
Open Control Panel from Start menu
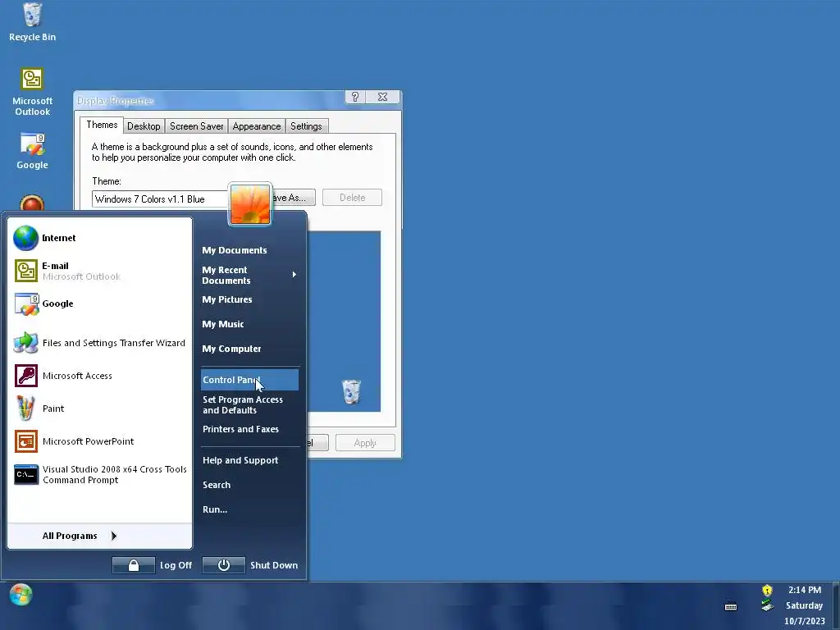pos(249,380)
